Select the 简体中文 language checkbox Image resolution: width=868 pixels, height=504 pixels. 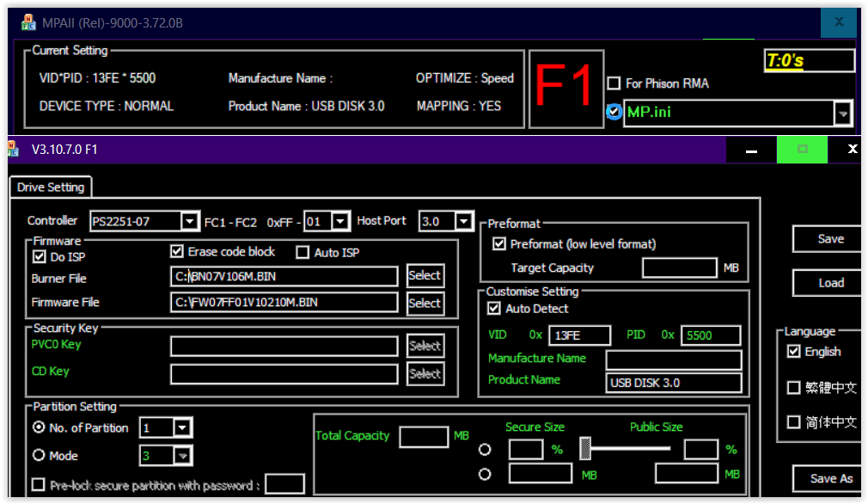pyautogui.click(x=793, y=422)
